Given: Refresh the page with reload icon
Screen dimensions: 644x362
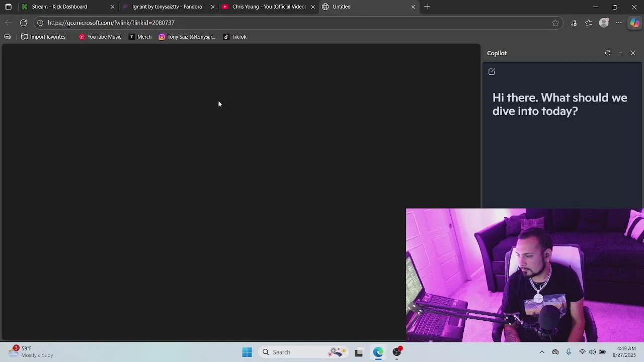Looking at the screenshot, I should click(23, 23).
